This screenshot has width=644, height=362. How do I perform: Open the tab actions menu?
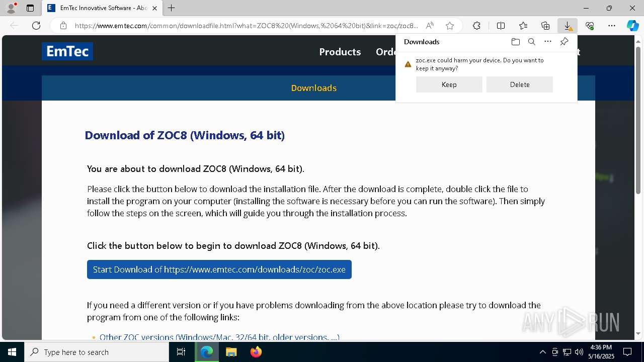click(x=30, y=8)
